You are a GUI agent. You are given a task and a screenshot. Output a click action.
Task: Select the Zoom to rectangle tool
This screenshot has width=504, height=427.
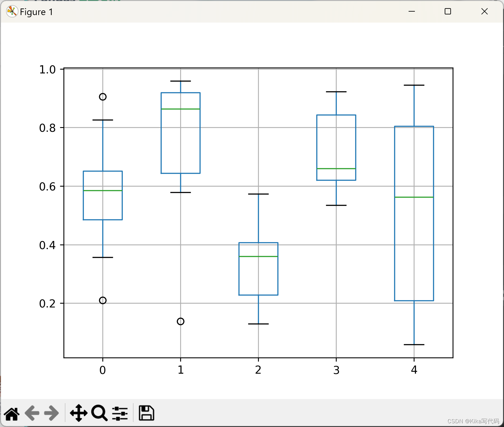[x=99, y=413]
